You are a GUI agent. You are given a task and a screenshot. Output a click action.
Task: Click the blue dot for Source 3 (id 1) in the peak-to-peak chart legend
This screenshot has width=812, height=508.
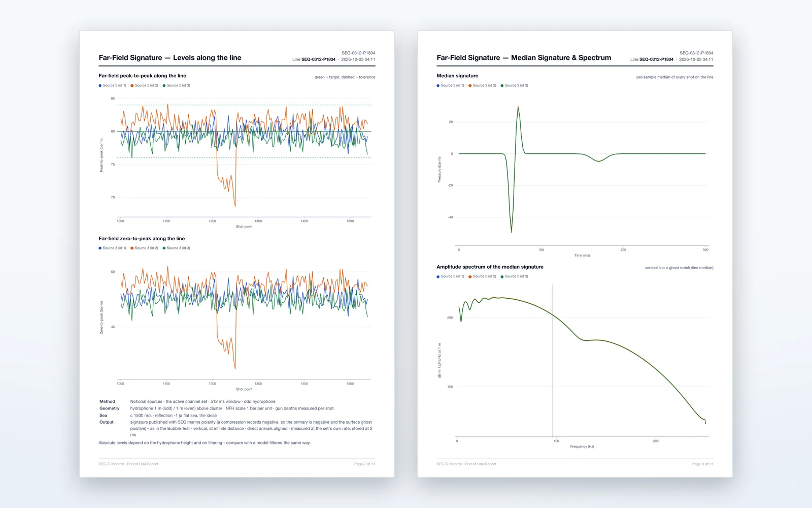100,85
